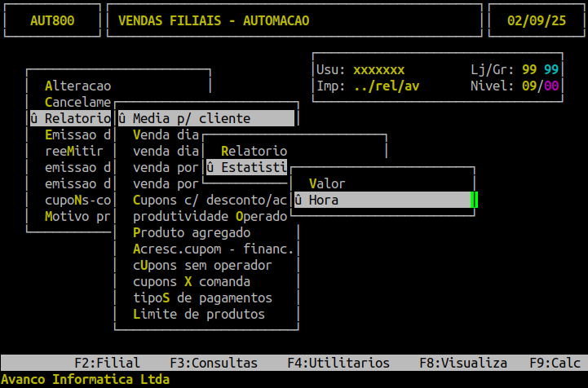The image size is (588, 388).
Task: Open the Cancelame menu entry
Action: point(78,102)
